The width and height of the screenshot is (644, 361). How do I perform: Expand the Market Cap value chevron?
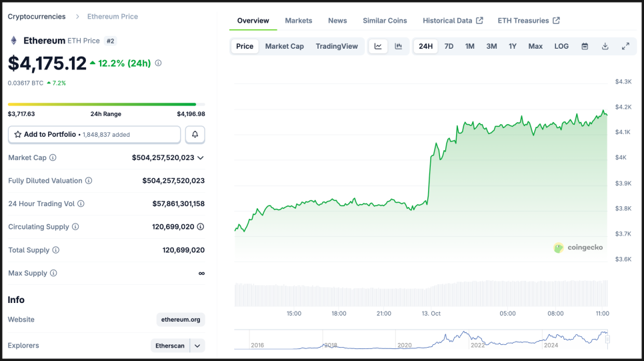tap(201, 158)
